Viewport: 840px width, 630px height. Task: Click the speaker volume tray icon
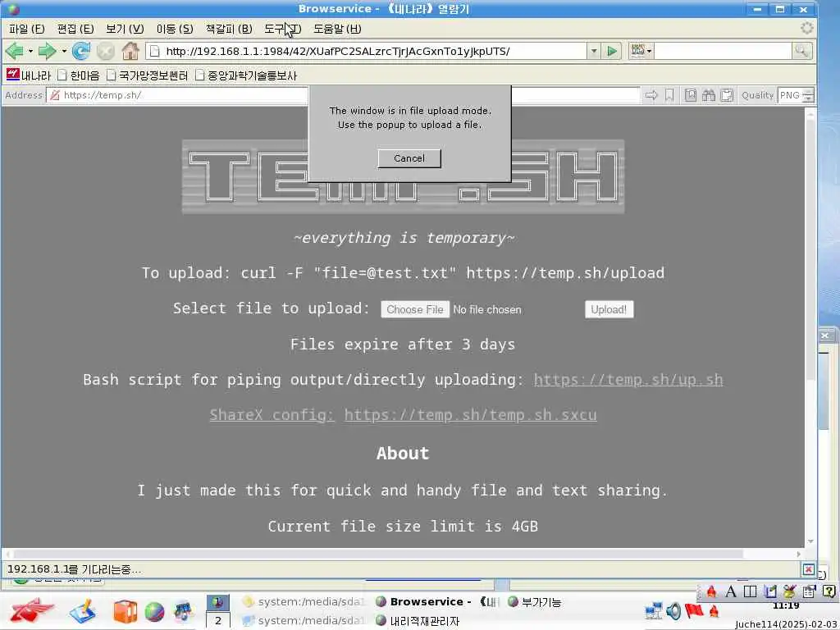click(673, 610)
